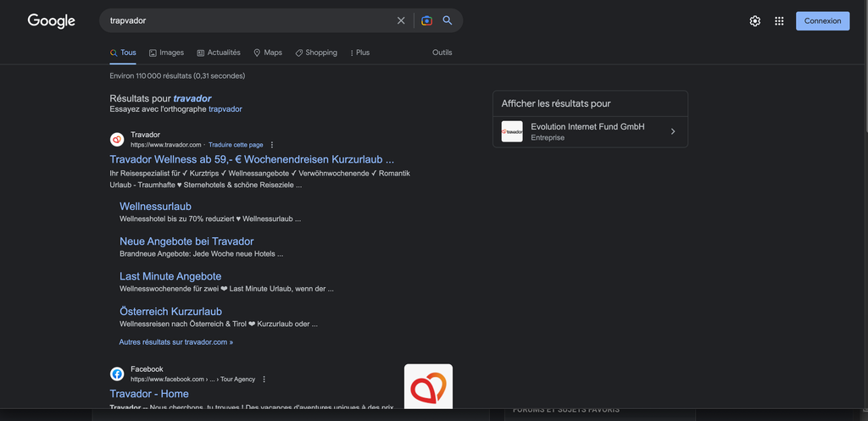Click the Environ 110 000 résultats text

pyautogui.click(x=177, y=75)
